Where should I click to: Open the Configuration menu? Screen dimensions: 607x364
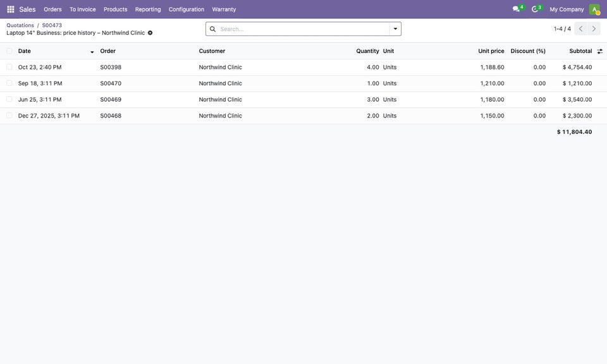tap(186, 9)
